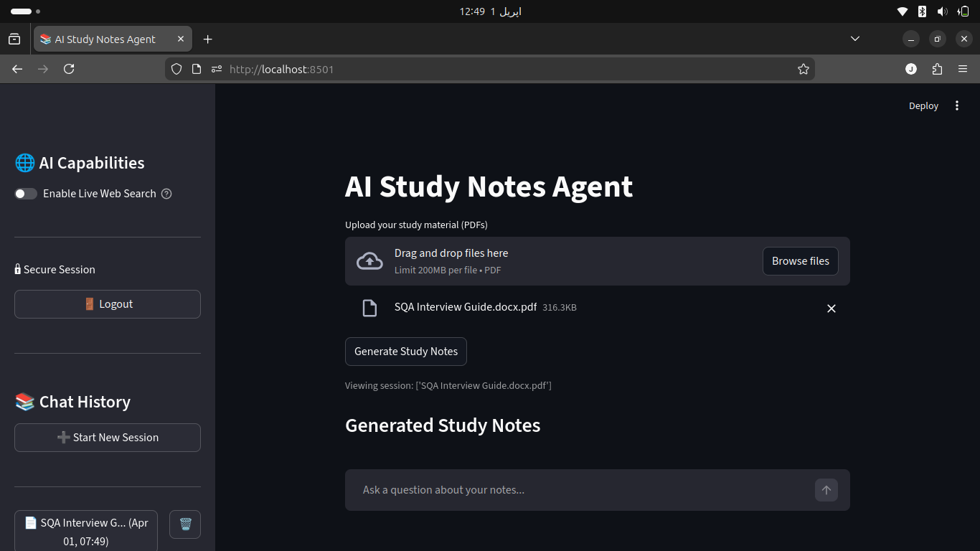Click Generate Study Notes button
This screenshot has height=551, width=980.
pos(406,352)
